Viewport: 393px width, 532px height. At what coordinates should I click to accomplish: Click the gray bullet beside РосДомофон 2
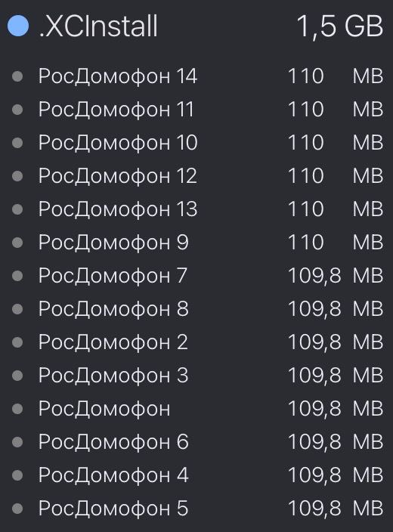pos(17,342)
